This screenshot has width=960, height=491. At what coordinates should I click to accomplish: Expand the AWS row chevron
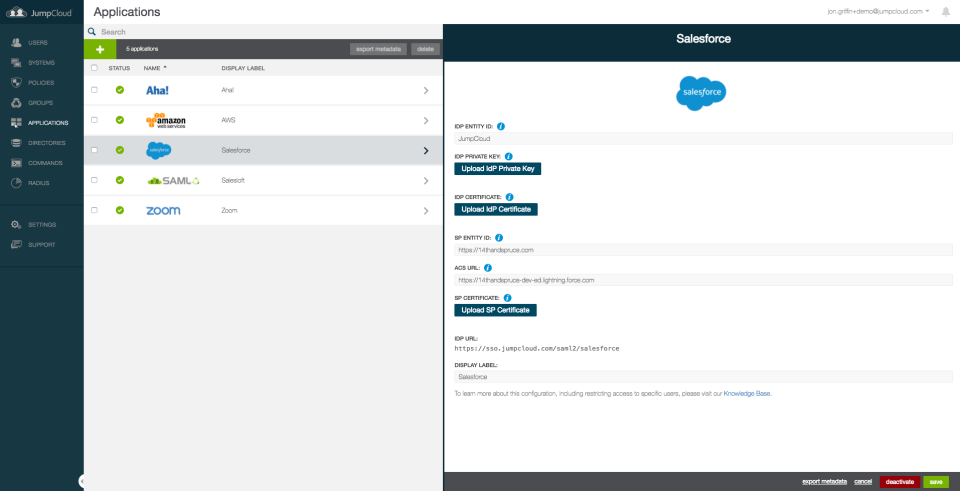[426, 121]
